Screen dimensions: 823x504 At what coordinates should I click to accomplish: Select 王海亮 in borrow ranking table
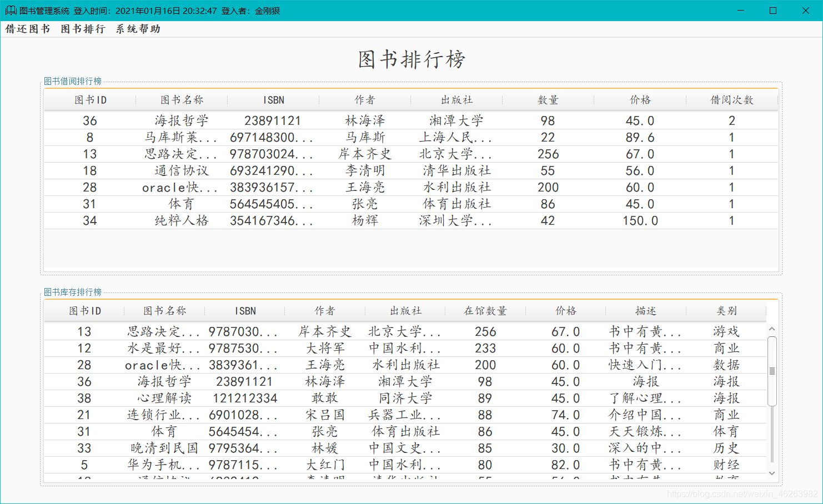pos(365,187)
